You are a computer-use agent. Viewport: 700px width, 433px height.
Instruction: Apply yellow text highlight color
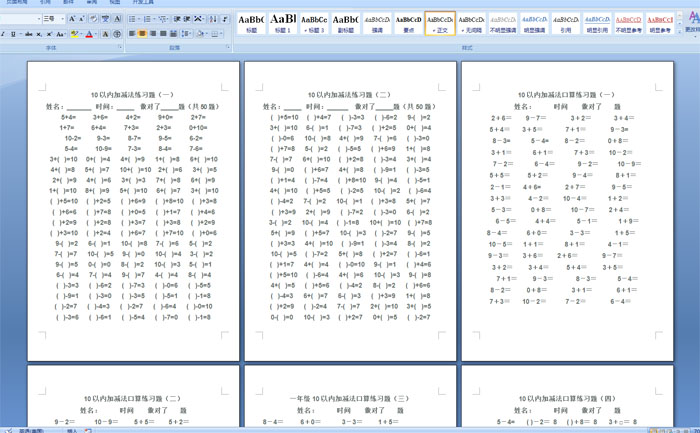[75, 34]
